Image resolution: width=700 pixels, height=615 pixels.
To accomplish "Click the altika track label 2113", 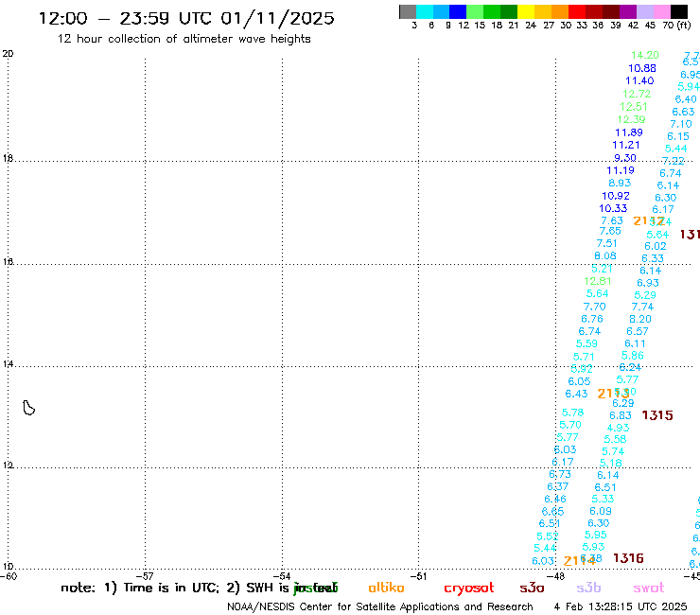I will (x=613, y=394).
